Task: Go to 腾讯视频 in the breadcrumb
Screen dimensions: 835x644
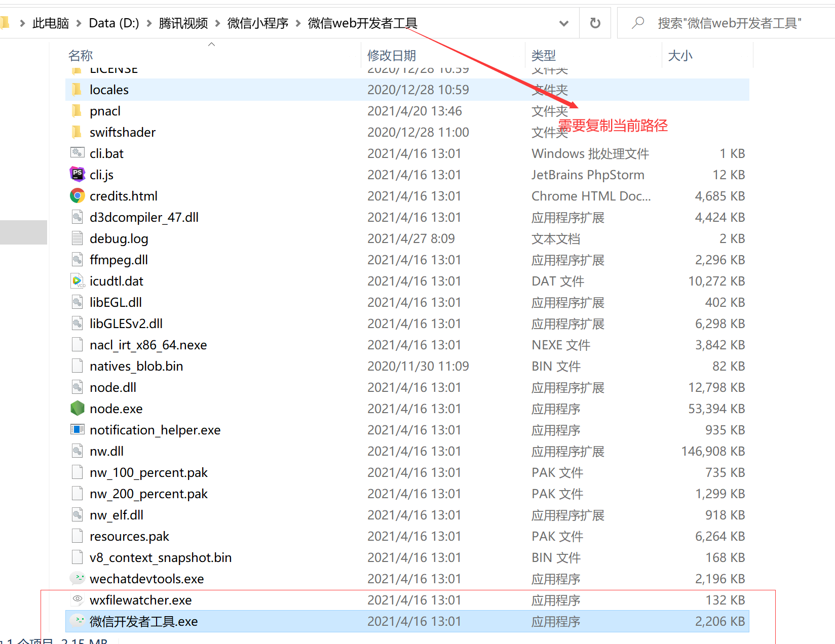Action: coord(183,23)
